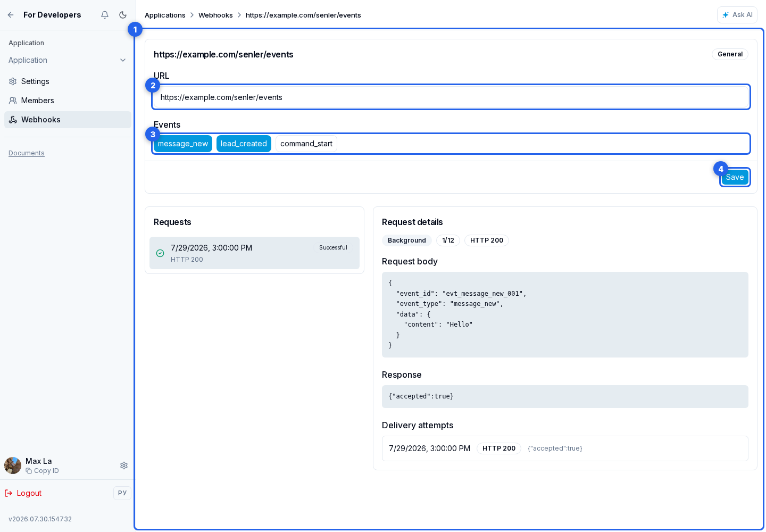
Task: Open the Ask AI button
Action: 737,15
